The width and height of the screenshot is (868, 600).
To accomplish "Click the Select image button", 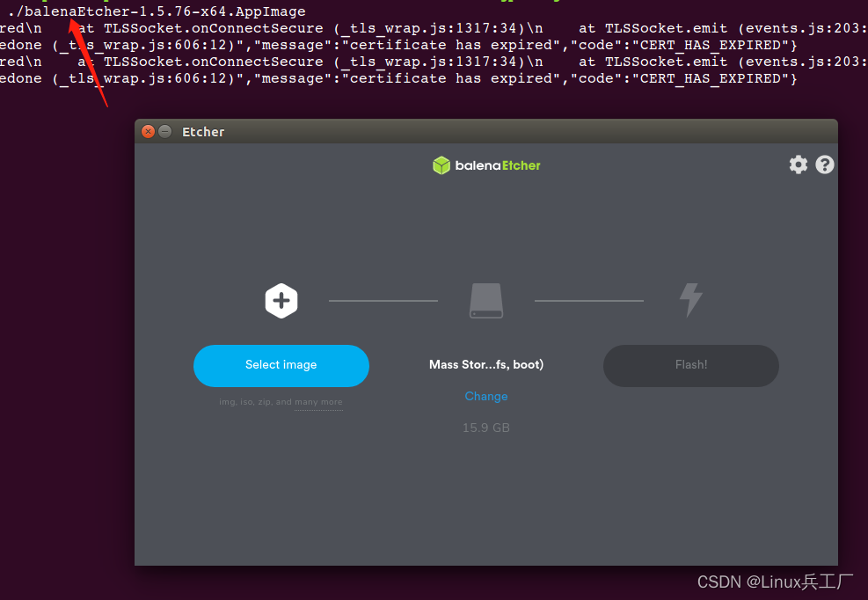I will pos(281,366).
